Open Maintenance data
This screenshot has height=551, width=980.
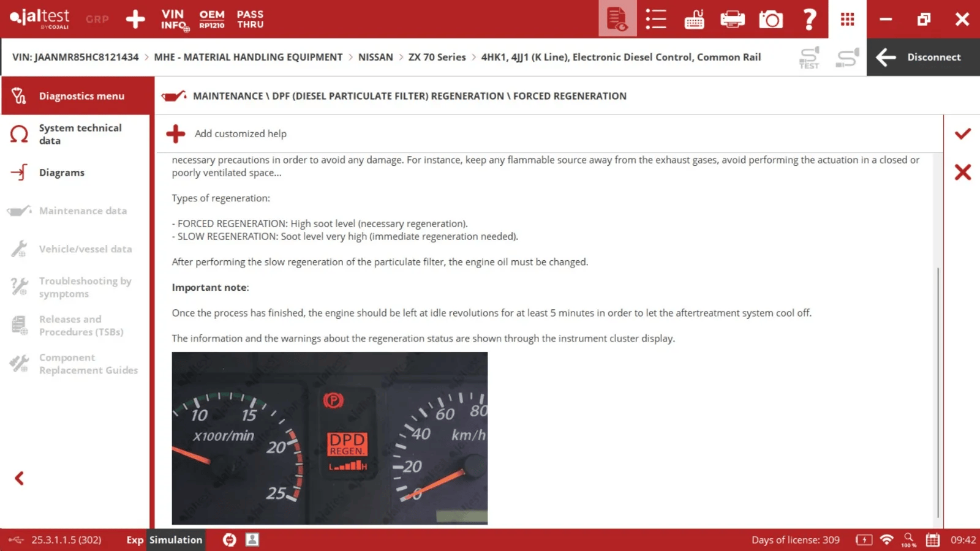coord(76,211)
